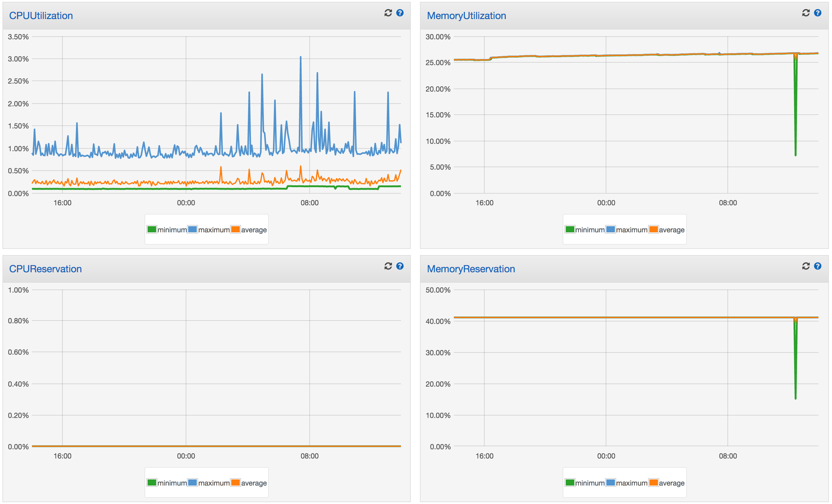Click the 'maximum' label in the CPUUtilization legend
832x504 pixels.
click(x=214, y=230)
